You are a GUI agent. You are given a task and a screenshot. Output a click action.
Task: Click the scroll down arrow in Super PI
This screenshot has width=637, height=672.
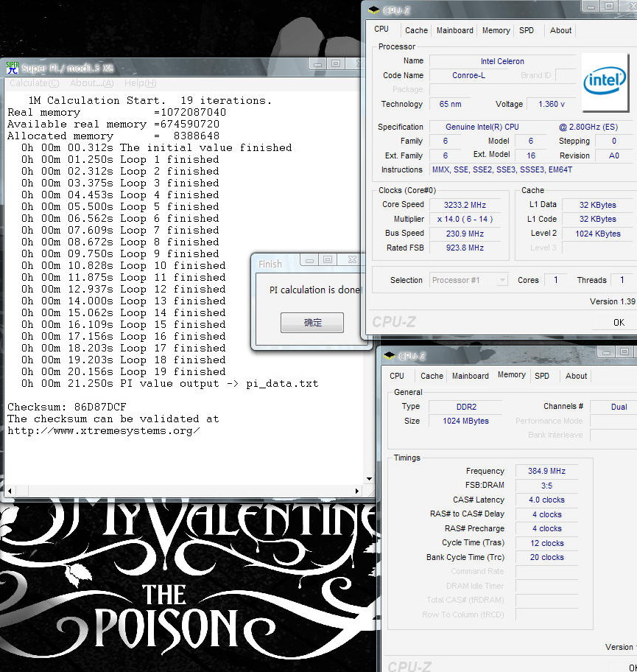click(x=369, y=479)
